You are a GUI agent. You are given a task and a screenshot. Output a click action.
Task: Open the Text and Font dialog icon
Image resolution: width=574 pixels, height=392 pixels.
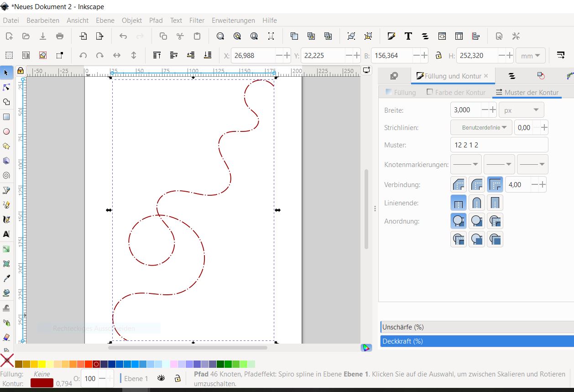click(408, 36)
